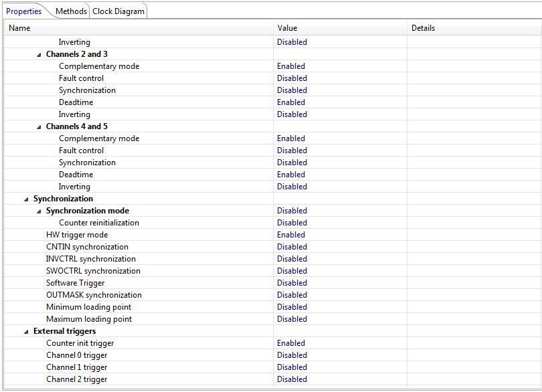Click Disabled value of Channels 4-5 Synchronization
This screenshot has height=392, width=542.
tap(292, 163)
